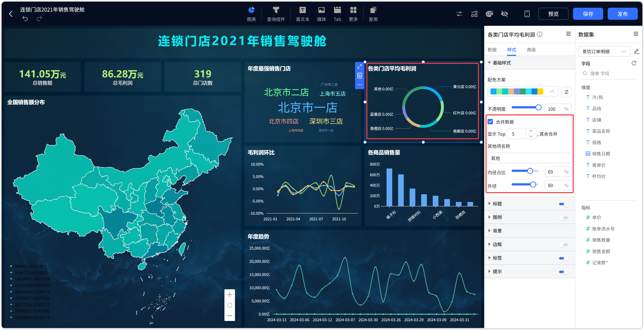This screenshot has width=644, height=330.
Task: Switch to the 数据 tab
Action: pos(492,50)
